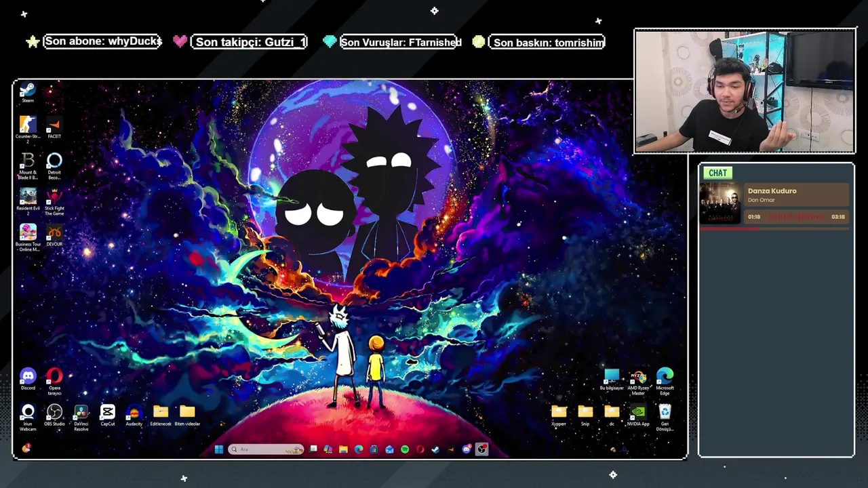
Task: Open Steam from the taskbar
Action: click(x=435, y=449)
